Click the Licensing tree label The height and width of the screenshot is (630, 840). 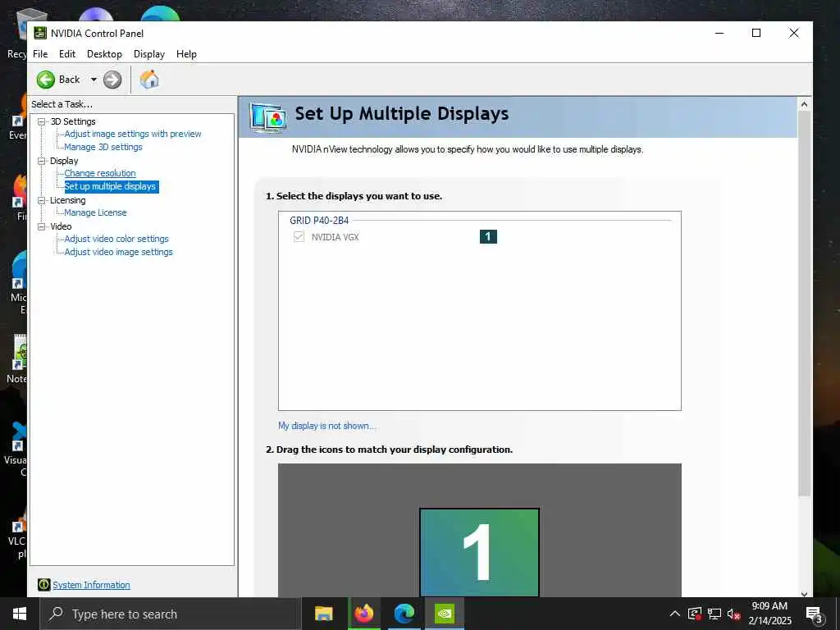click(67, 200)
